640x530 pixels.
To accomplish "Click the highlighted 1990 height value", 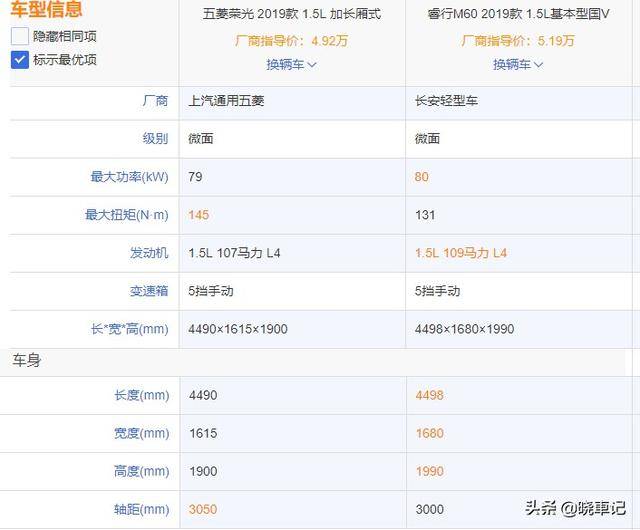I will 430,471.
